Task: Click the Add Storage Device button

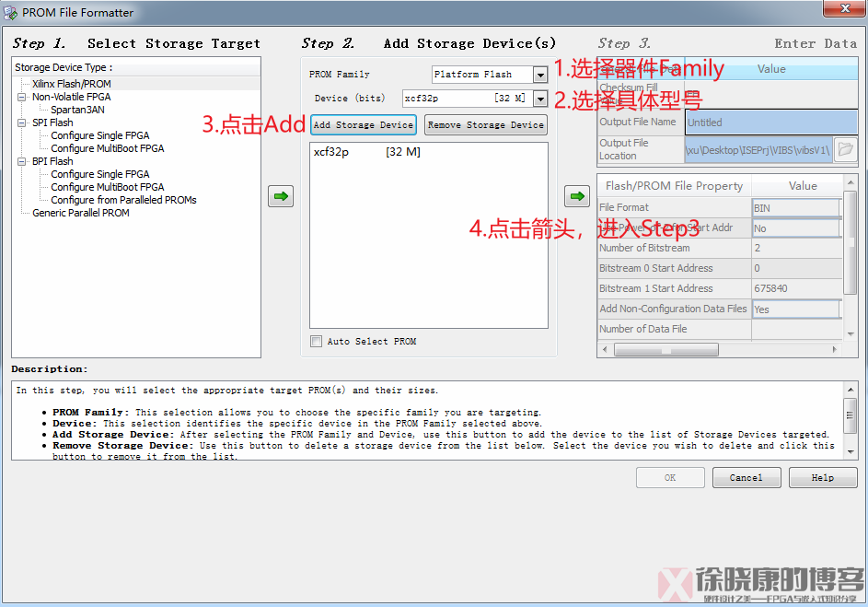Action: [x=363, y=123]
